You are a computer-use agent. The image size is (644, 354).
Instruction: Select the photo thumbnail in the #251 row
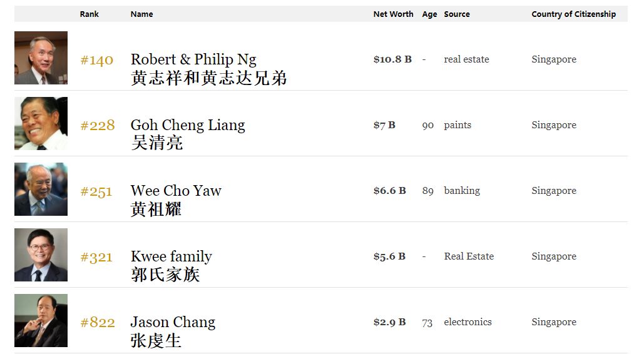click(x=41, y=190)
